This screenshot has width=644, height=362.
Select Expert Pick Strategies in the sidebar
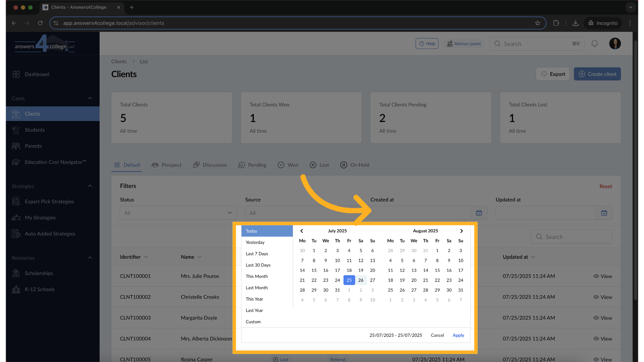pyautogui.click(x=49, y=201)
